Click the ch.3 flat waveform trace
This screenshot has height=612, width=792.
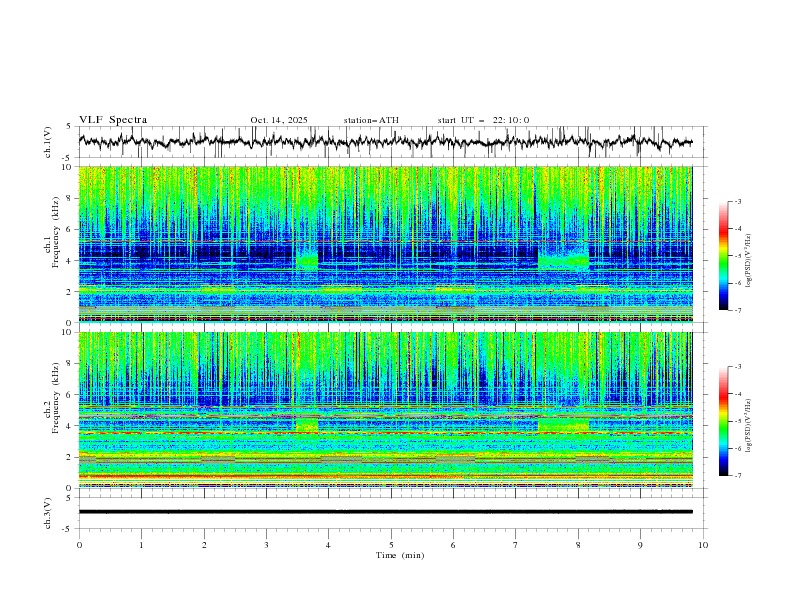(385, 512)
